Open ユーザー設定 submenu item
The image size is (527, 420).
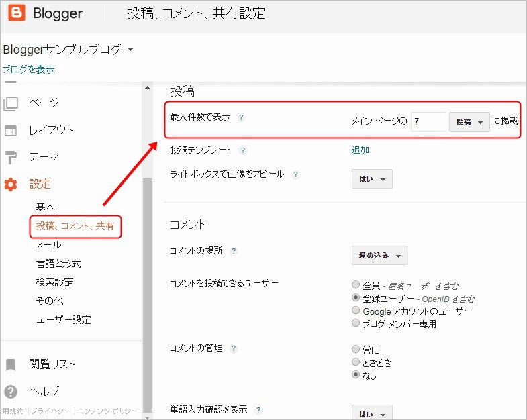tap(64, 320)
